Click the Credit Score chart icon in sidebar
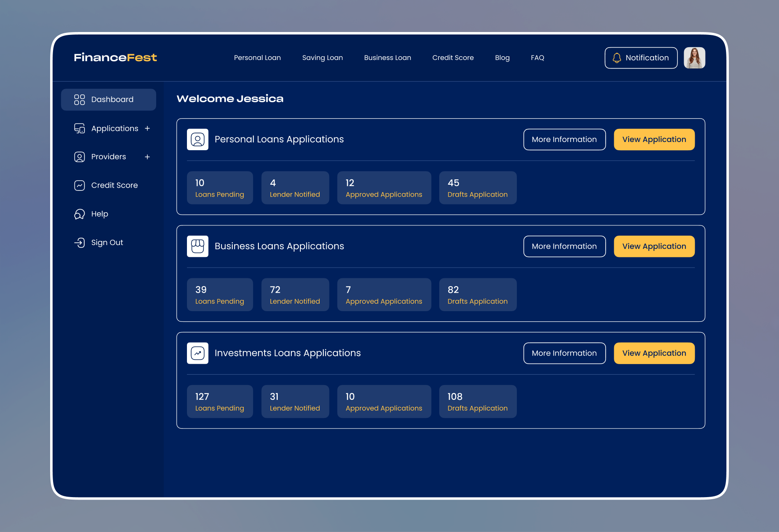779x532 pixels. 79,186
